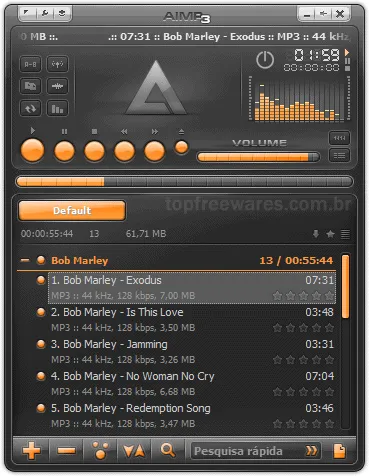Image resolution: width=369 pixels, height=476 pixels.
Task: Rate Jamming with the third star
Action: click(303, 360)
